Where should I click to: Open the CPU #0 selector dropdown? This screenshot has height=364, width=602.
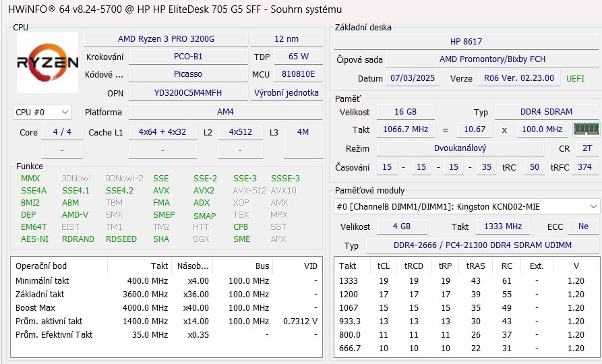pyautogui.click(x=42, y=112)
